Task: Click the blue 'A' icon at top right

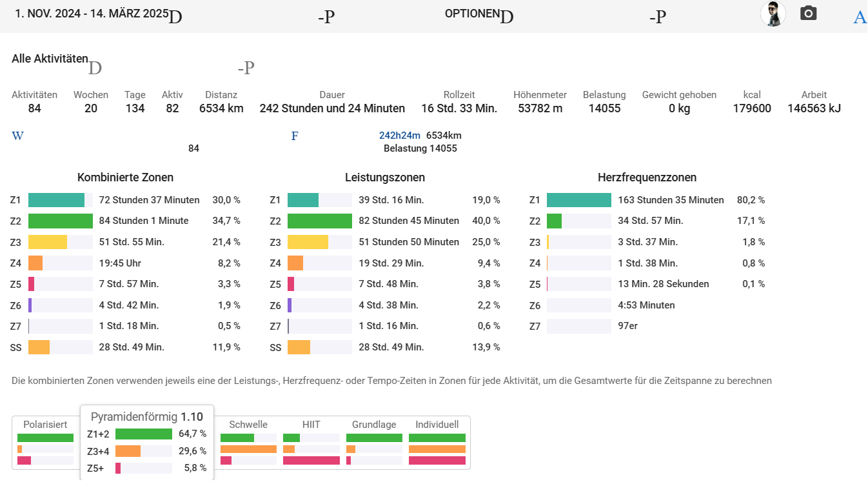Action: (x=859, y=17)
